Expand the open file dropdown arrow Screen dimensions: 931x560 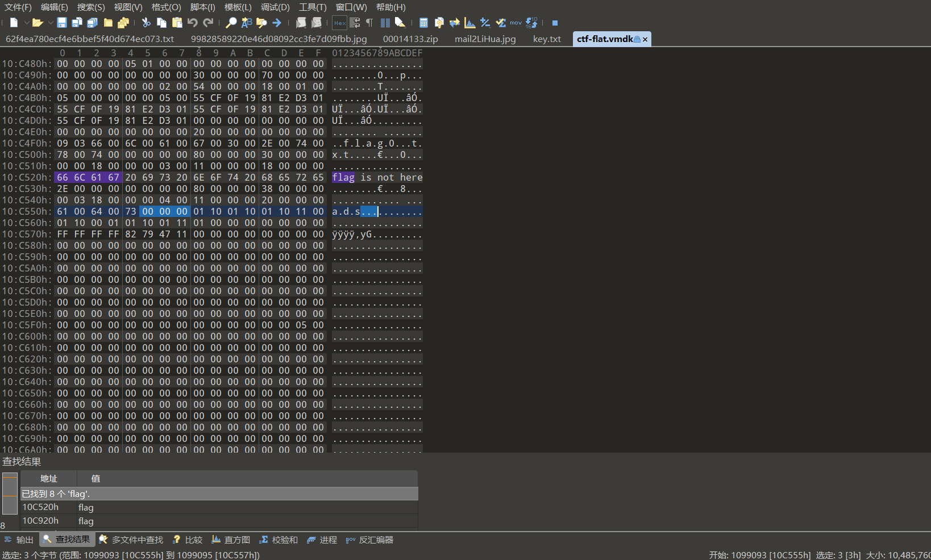pos(50,23)
